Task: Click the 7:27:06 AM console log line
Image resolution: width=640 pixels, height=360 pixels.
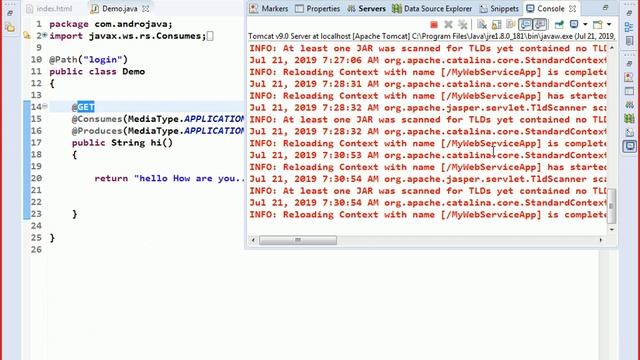Action: tap(427, 60)
